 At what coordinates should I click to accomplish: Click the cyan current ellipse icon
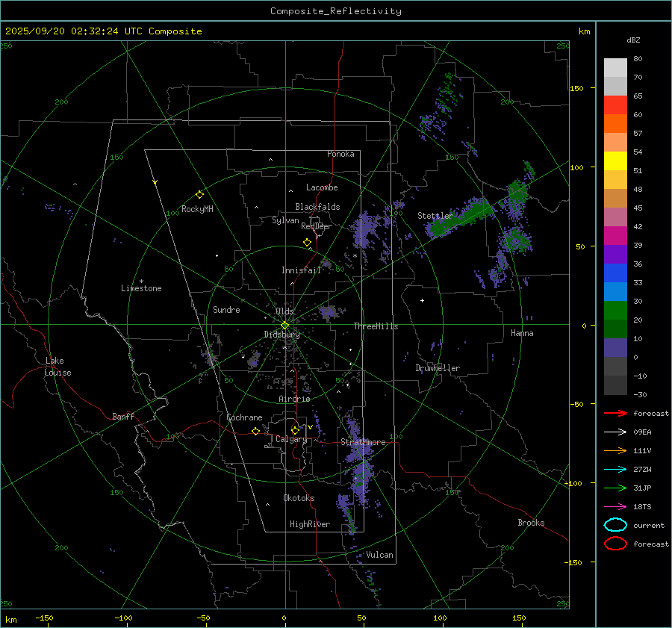click(615, 525)
